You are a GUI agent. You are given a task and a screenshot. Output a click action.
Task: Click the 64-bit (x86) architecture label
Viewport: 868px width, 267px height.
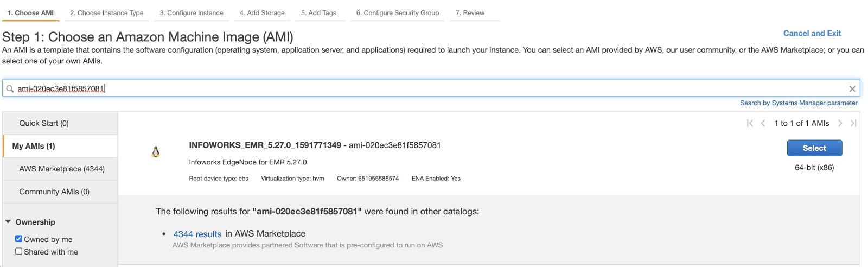click(814, 167)
